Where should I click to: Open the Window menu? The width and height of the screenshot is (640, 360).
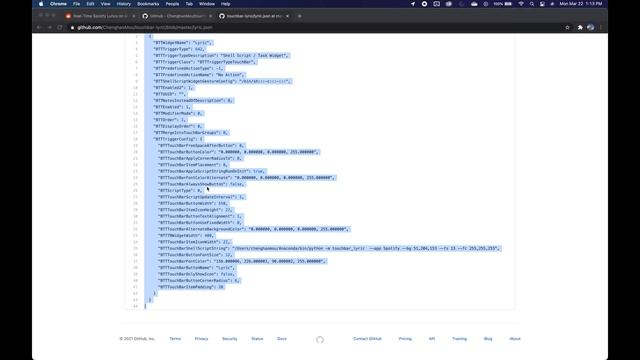[207, 4]
